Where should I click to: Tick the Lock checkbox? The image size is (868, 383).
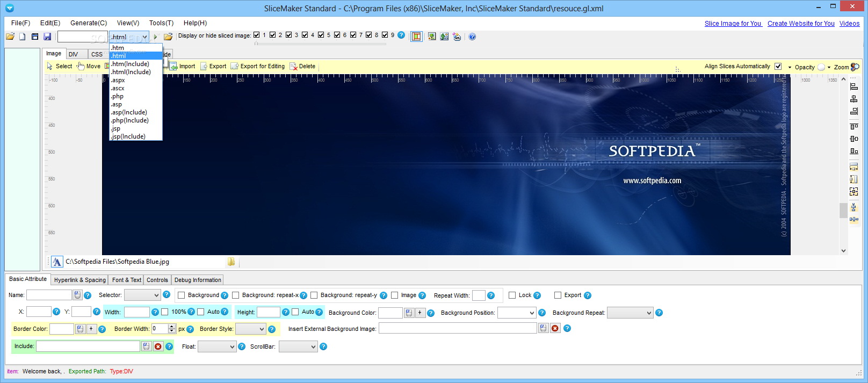[x=512, y=295]
